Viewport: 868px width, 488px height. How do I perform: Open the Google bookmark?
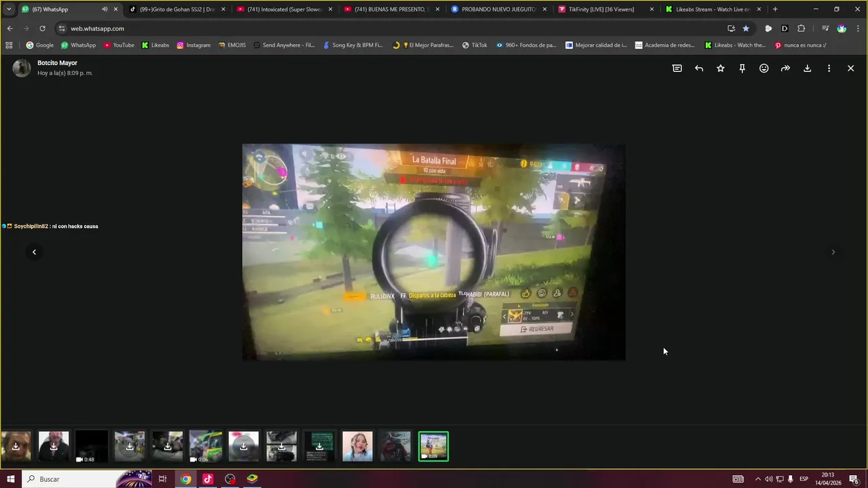pyautogui.click(x=40, y=45)
